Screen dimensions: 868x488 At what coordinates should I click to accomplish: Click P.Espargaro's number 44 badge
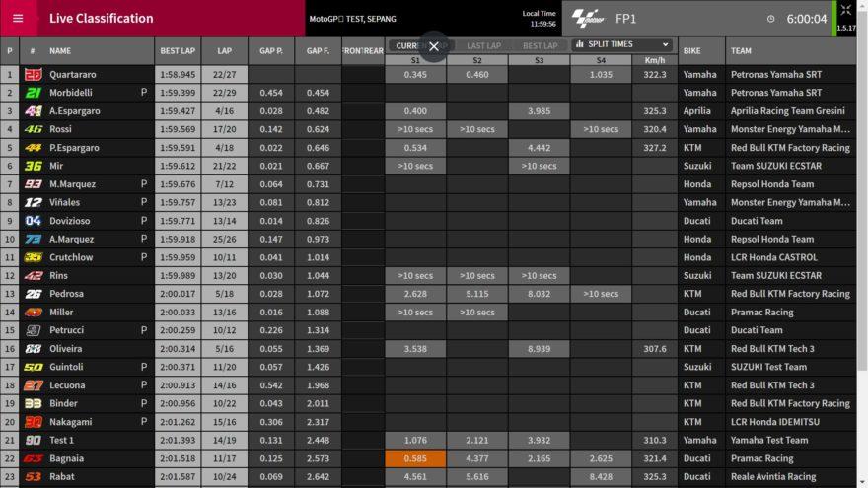34,148
